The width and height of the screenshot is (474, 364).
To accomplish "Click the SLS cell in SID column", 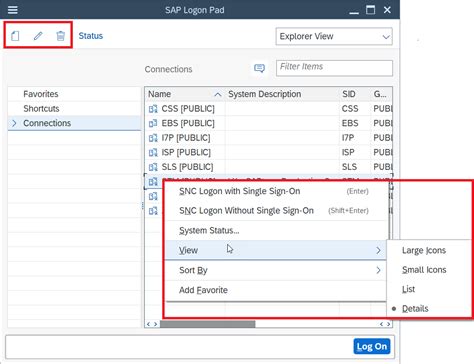I will coord(349,167).
